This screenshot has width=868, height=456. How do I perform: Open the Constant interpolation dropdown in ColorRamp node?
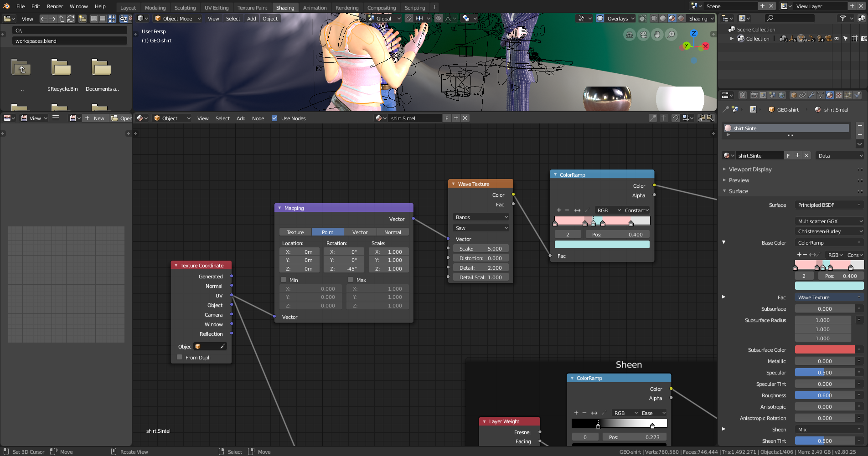tap(636, 210)
